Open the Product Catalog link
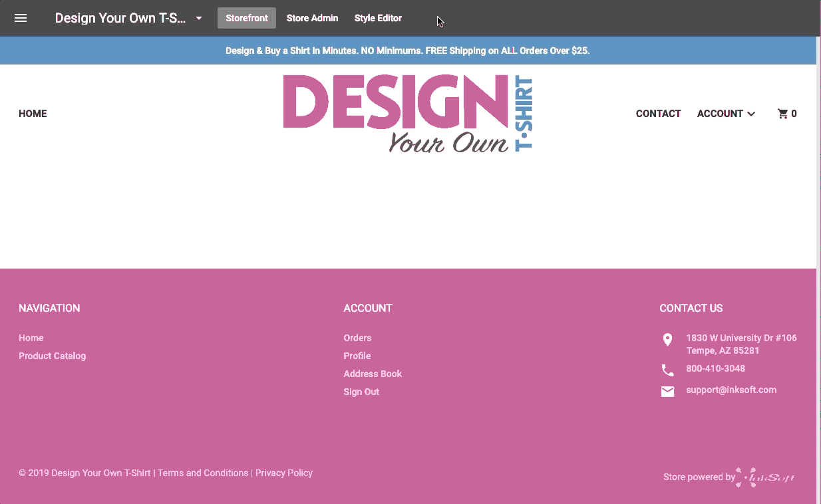This screenshot has width=821, height=504. [52, 356]
